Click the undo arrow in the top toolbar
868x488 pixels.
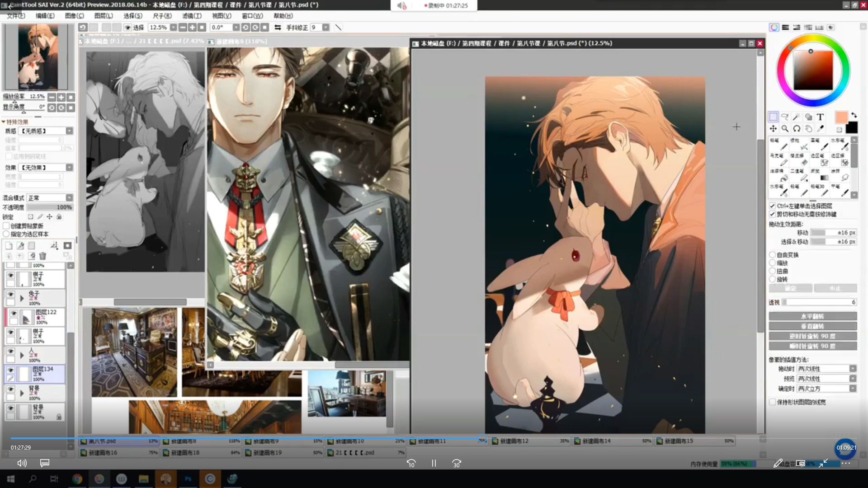[83, 28]
